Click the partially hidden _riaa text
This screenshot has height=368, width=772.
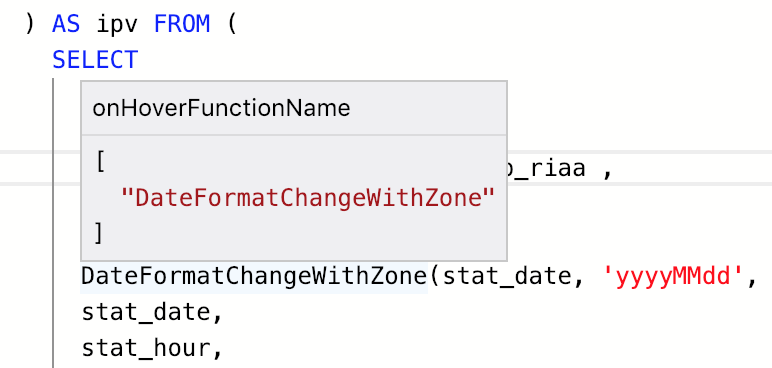547,170
